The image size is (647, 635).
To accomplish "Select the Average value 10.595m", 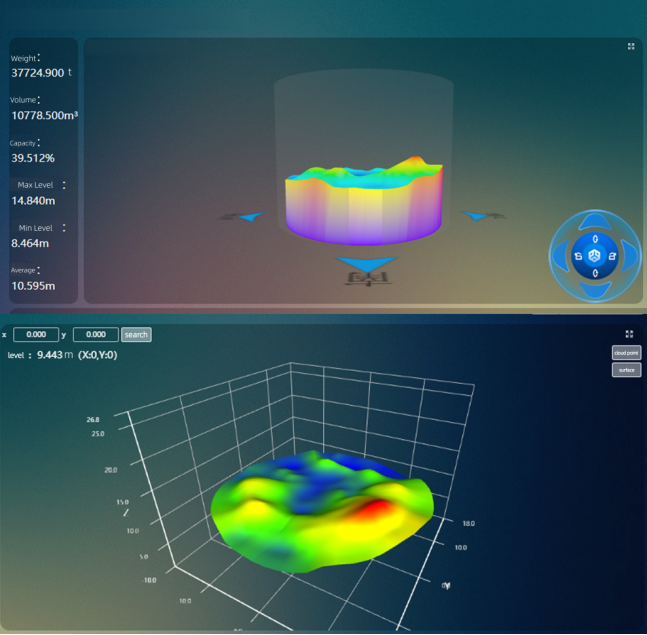I will [x=33, y=286].
